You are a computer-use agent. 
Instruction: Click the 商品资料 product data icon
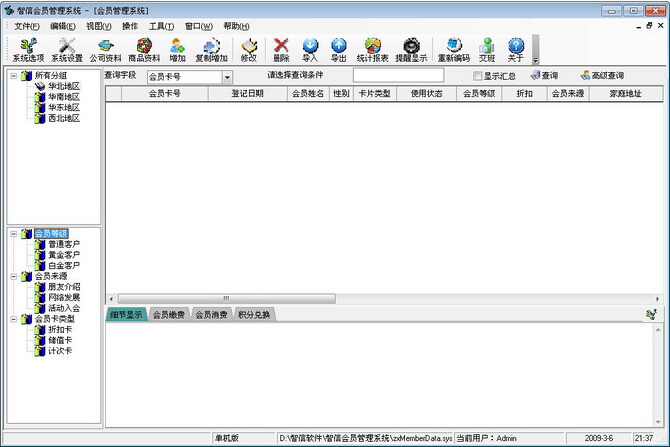[144, 49]
